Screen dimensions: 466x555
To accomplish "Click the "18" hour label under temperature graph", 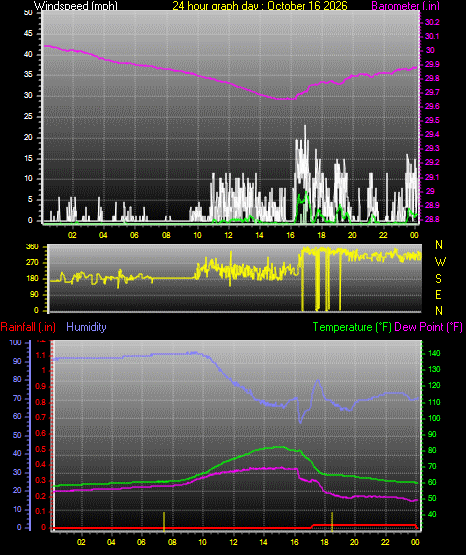I will pyautogui.click(x=324, y=542).
